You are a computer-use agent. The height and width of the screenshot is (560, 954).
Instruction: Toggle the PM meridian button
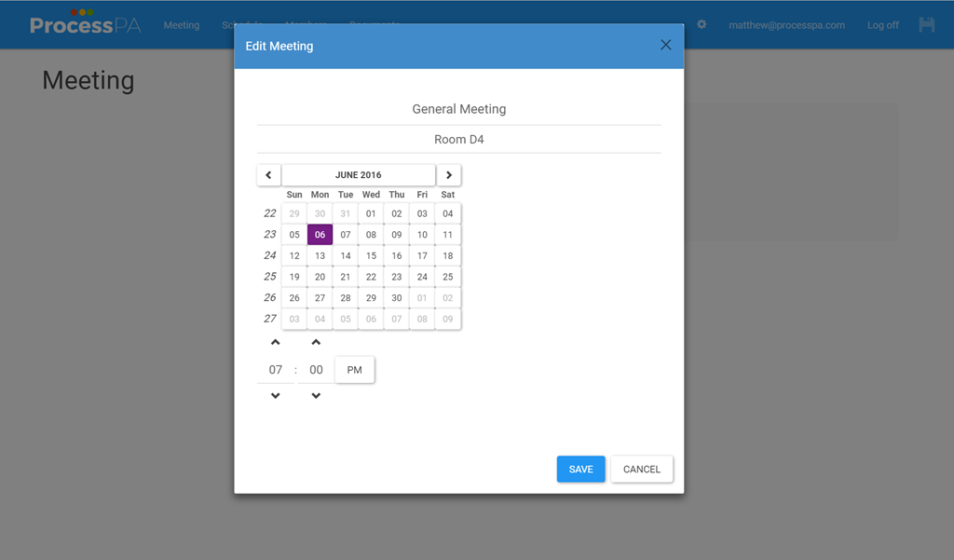tap(354, 370)
